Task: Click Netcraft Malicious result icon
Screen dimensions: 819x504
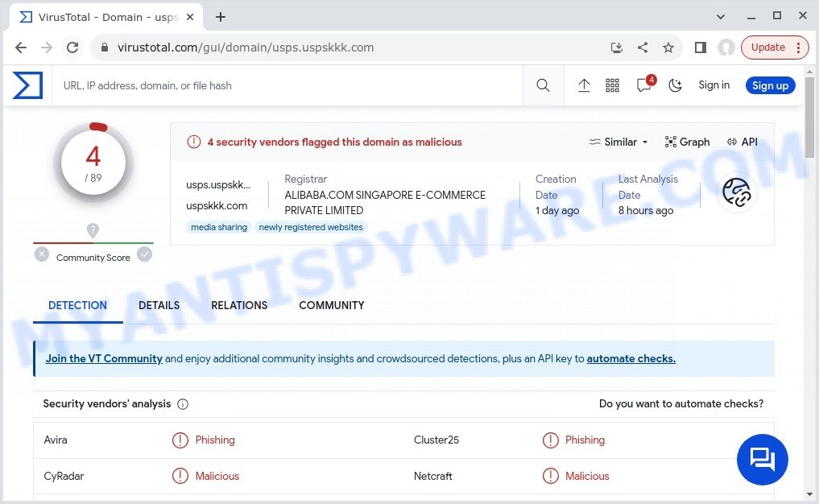Action: coord(551,476)
